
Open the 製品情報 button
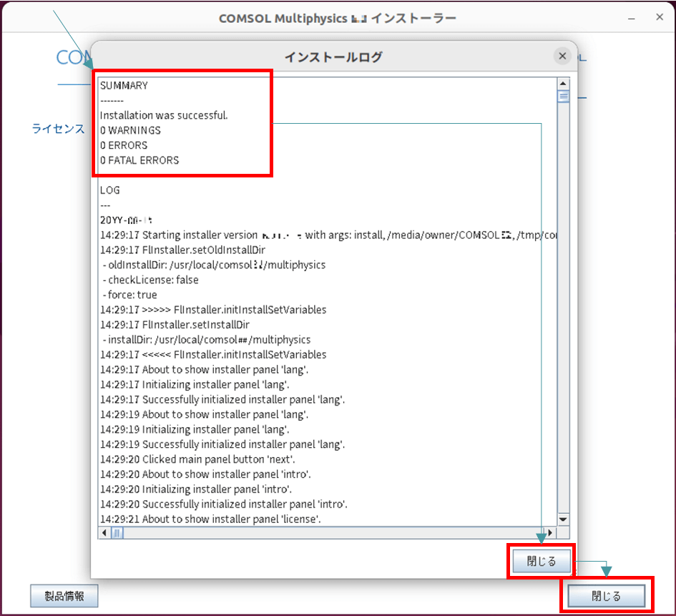pyautogui.click(x=64, y=596)
